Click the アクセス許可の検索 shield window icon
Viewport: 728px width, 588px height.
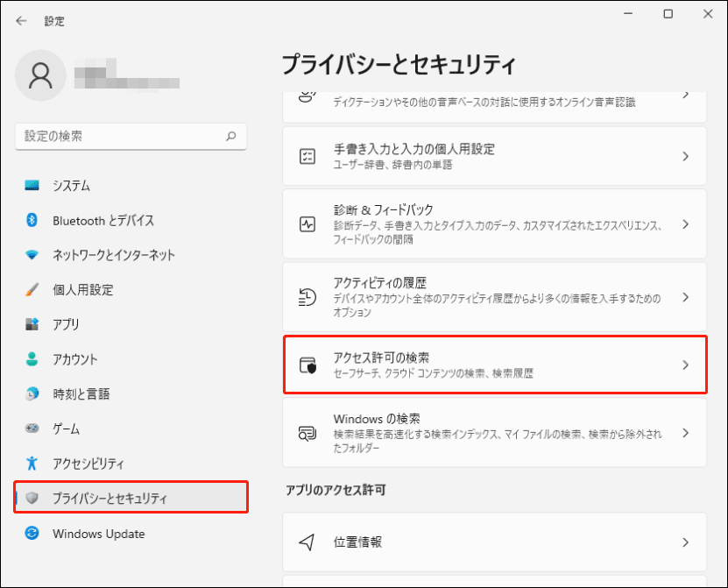click(x=307, y=365)
